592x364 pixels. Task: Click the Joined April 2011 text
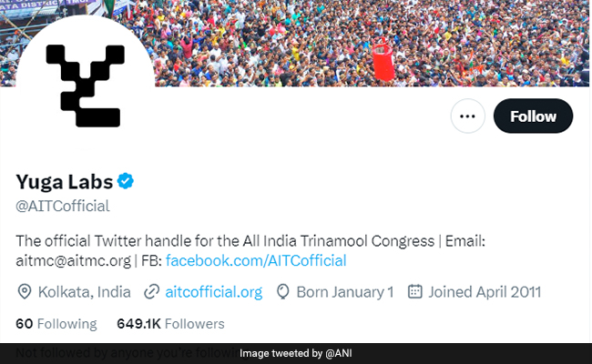pos(486,292)
